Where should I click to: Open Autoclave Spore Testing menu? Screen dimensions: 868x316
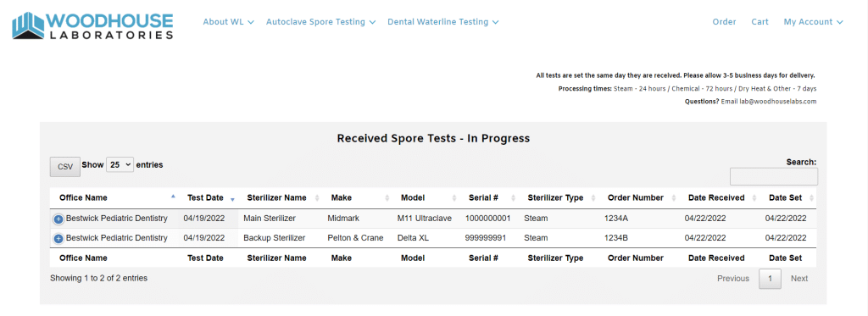click(321, 22)
